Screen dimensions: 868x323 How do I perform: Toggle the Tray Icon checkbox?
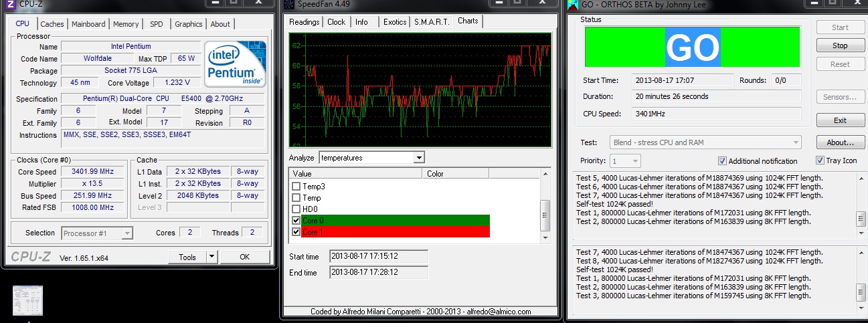click(x=820, y=160)
